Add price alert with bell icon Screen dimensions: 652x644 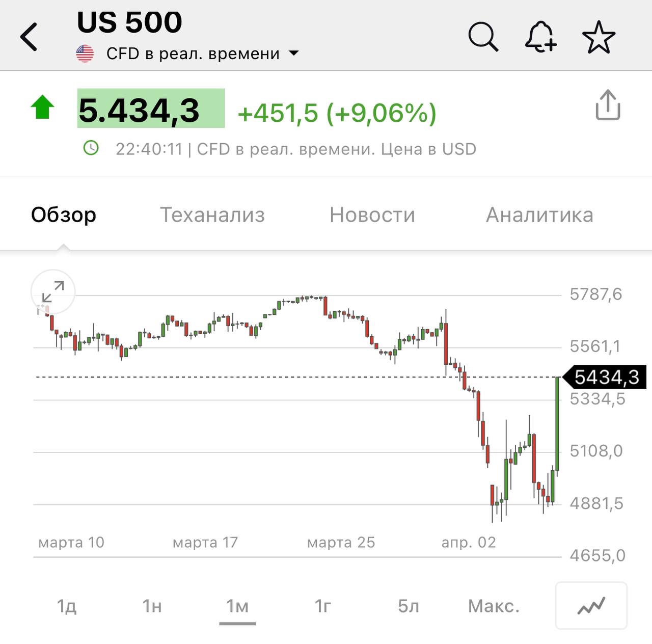click(x=541, y=37)
